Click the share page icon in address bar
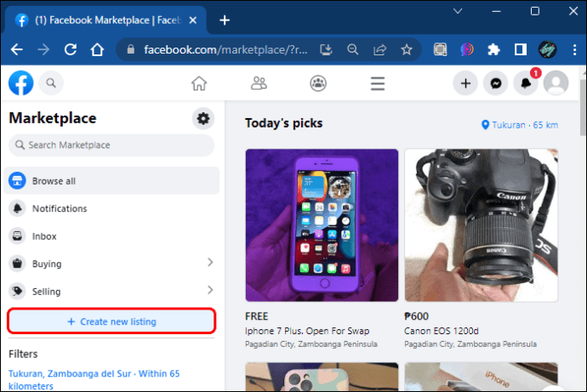 tap(379, 49)
